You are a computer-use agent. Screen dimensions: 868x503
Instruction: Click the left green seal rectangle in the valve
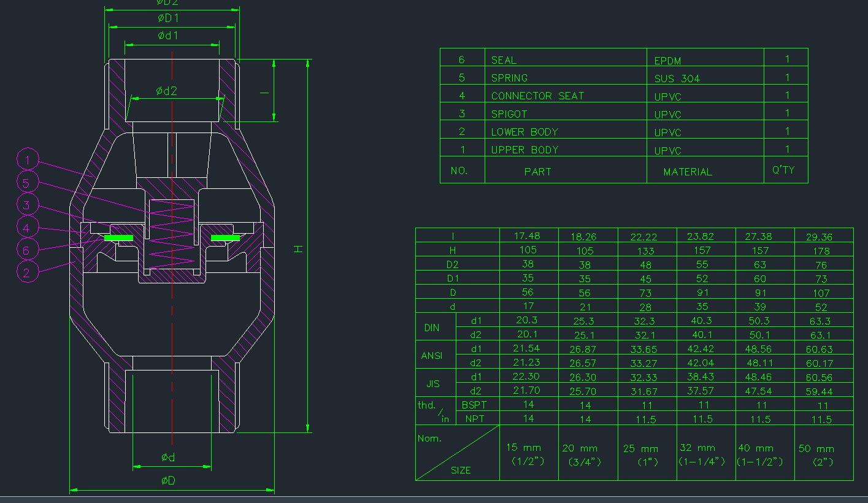118,237
